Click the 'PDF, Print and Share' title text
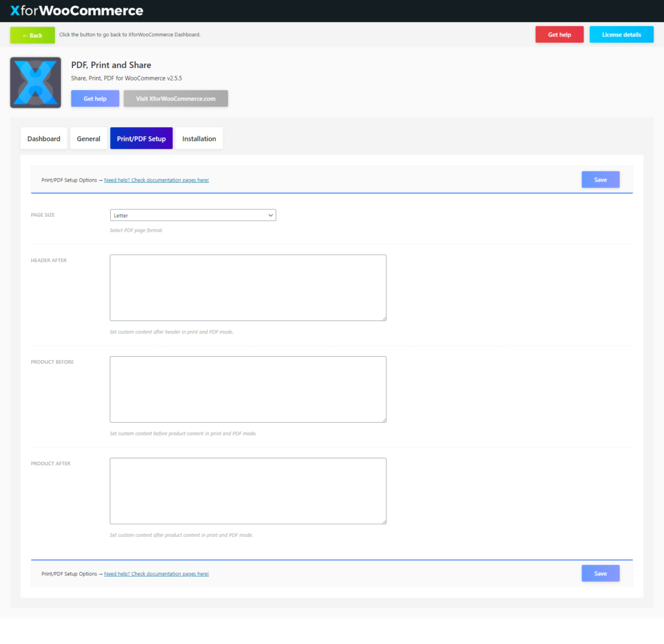This screenshot has height=644, width=664. 111,66
